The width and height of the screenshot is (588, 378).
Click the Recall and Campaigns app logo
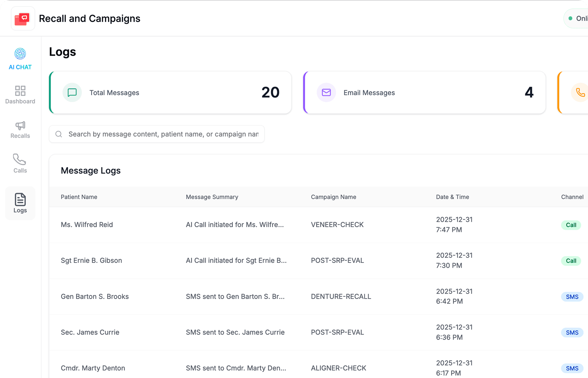pyautogui.click(x=23, y=19)
